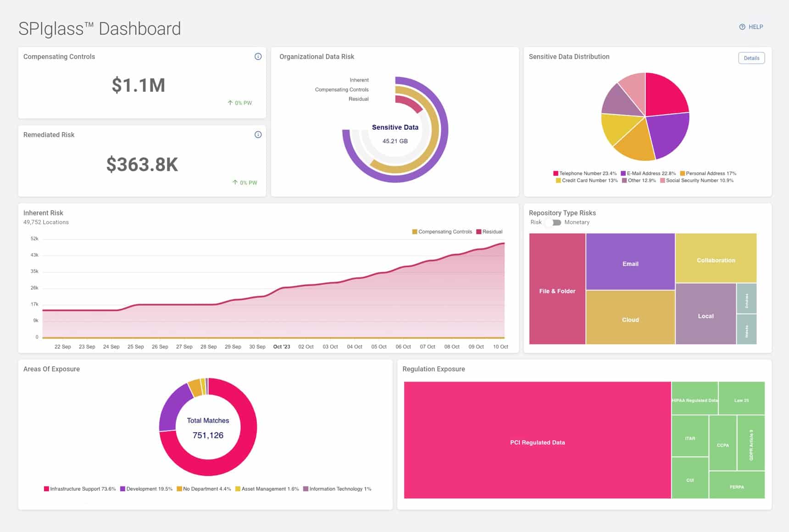This screenshot has width=789, height=532.
Task: Toggle Compensating Controls legend in Inherent Risk chart
Action: [x=442, y=232]
